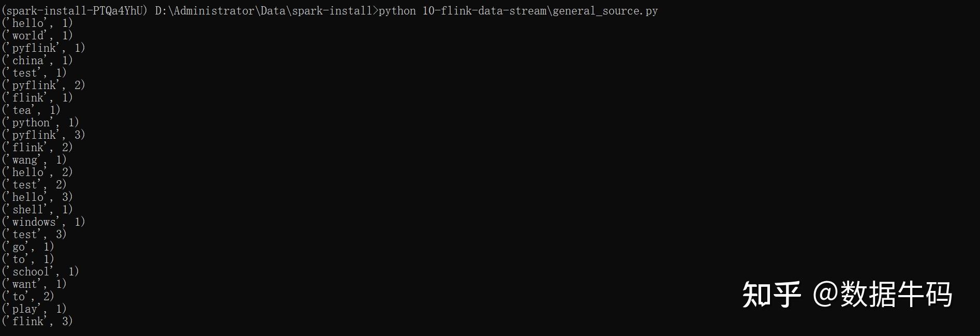980x336 pixels.
Task: Select the ('pyflink', 2) output line
Action: click(x=43, y=85)
